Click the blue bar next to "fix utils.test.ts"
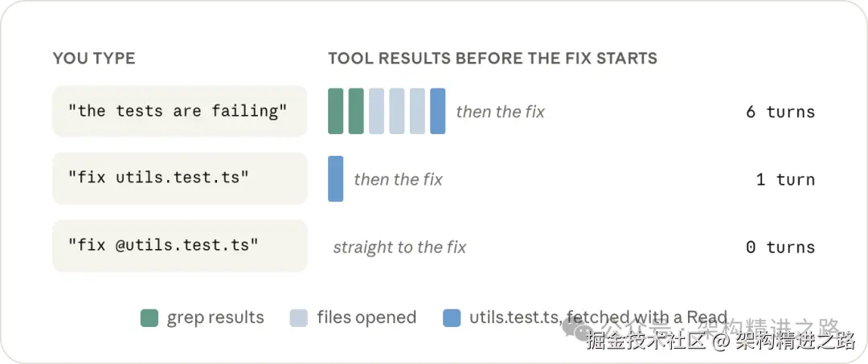This screenshot has width=868, height=364. pyautogui.click(x=335, y=178)
